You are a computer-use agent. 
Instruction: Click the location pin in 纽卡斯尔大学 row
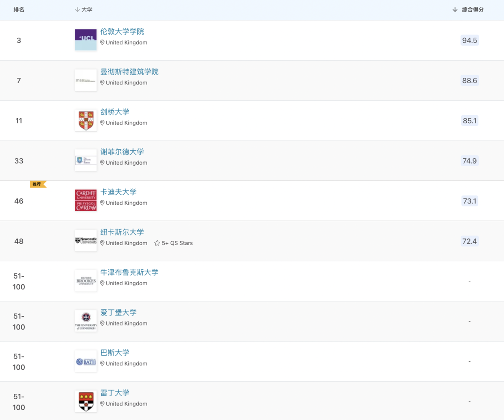[102, 243]
